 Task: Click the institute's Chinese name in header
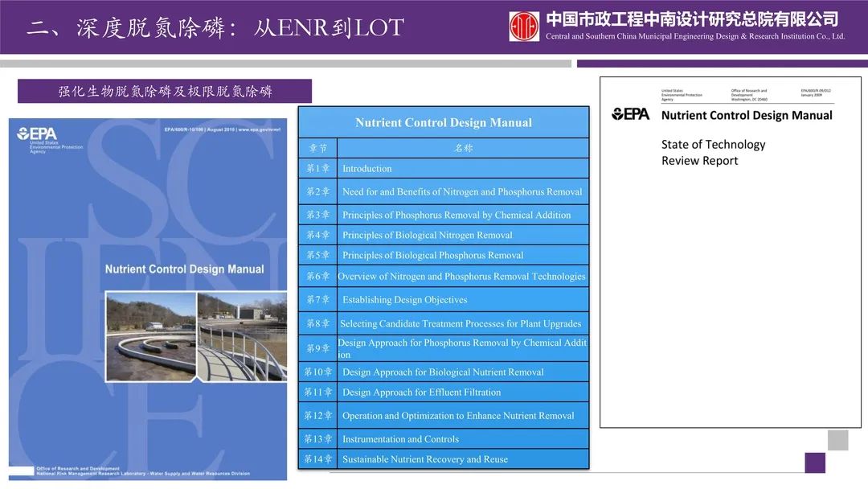pos(691,18)
